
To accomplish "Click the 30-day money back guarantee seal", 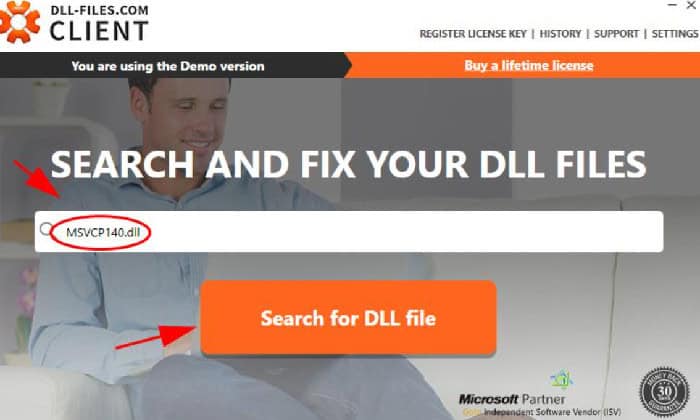I will point(664,392).
